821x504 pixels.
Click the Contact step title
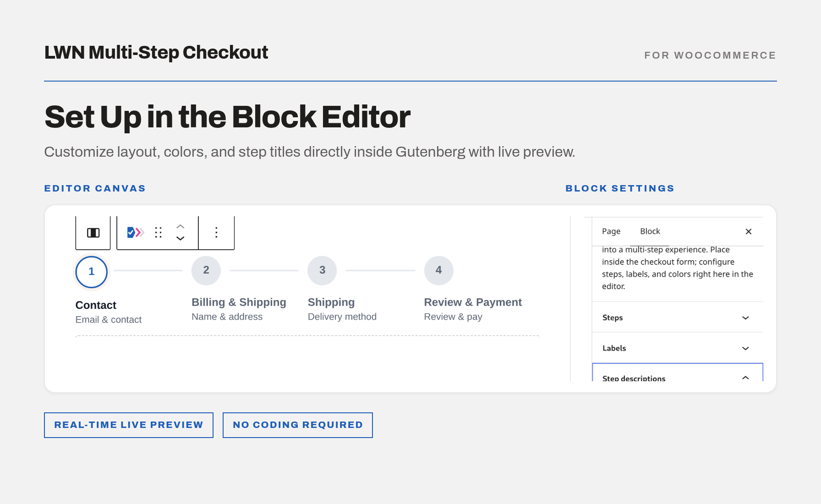pyautogui.click(x=96, y=305)
